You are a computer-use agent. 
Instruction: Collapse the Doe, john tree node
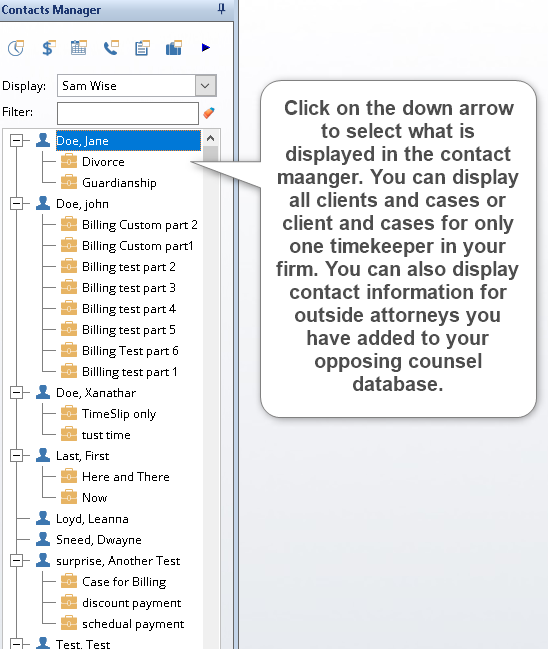pyautogui.click(x=16, y=204)
